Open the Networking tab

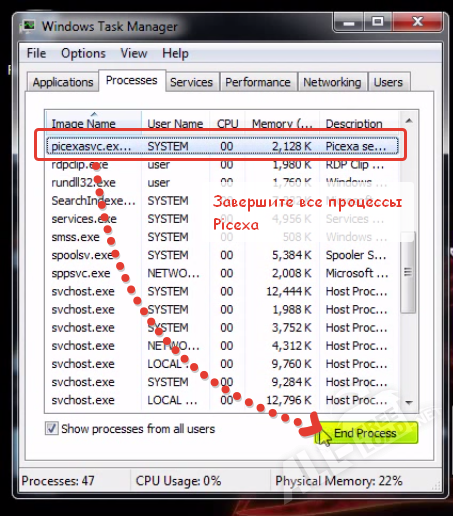click(332, 82)
